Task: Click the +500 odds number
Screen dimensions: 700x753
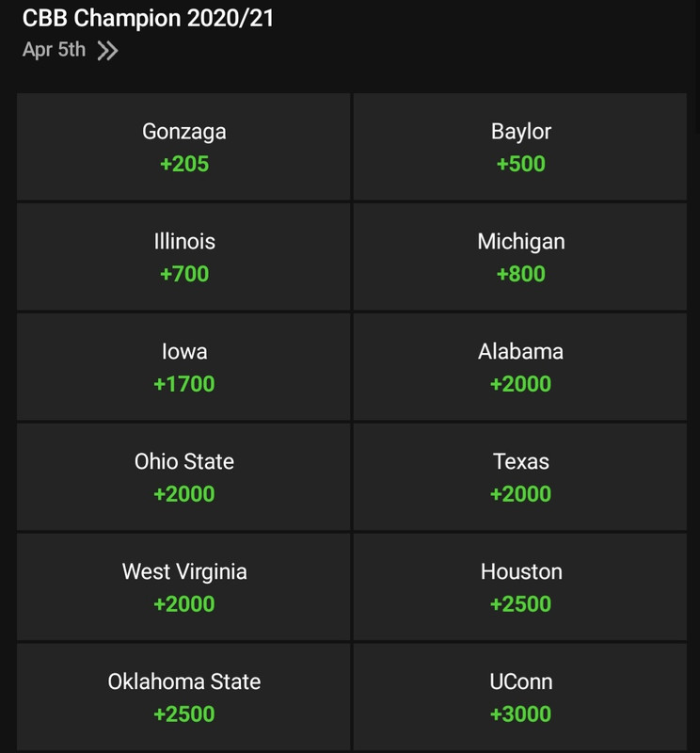Action: [520, 164]
